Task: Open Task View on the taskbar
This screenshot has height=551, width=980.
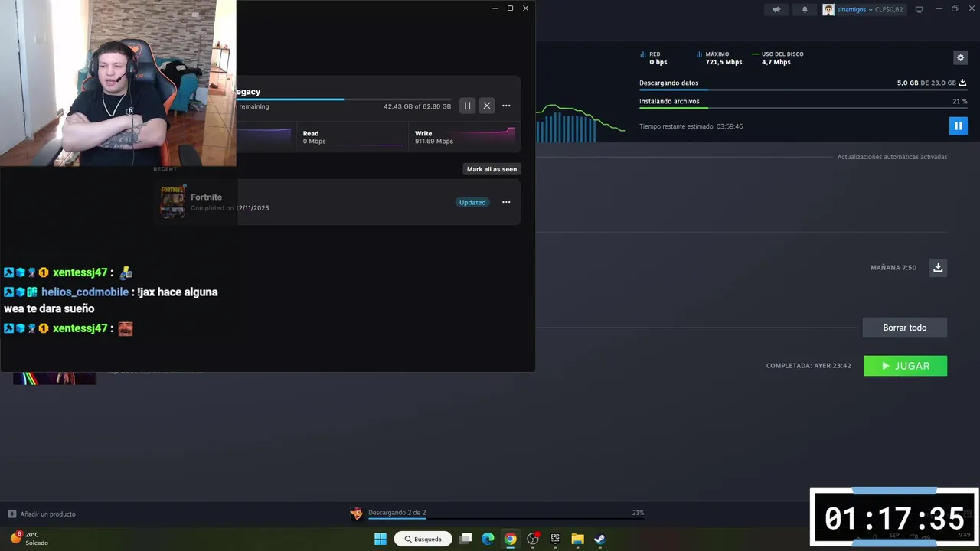Action: point(465,539)
